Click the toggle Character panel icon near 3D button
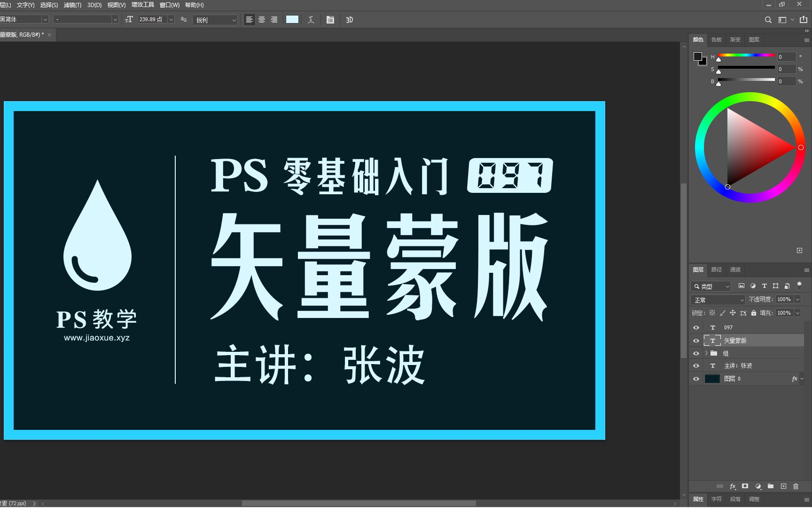 [x=330, y=19]
